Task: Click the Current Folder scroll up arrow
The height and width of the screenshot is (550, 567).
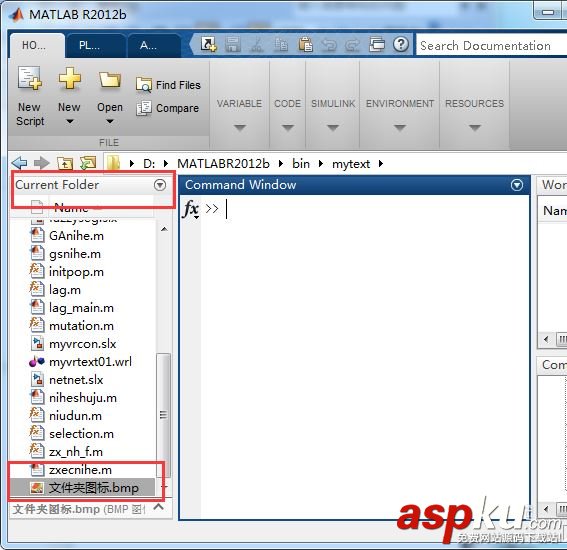Action: pos(164,229)
